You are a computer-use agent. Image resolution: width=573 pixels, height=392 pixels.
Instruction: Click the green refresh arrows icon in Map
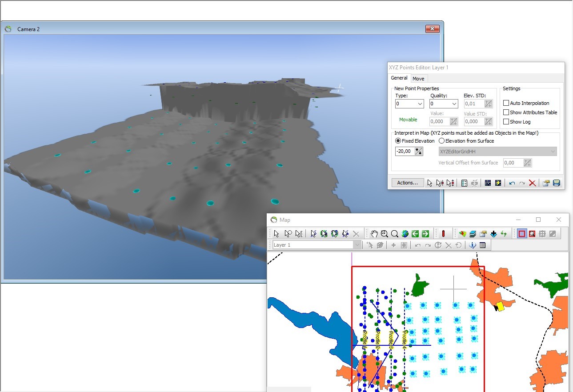point(504,234)
